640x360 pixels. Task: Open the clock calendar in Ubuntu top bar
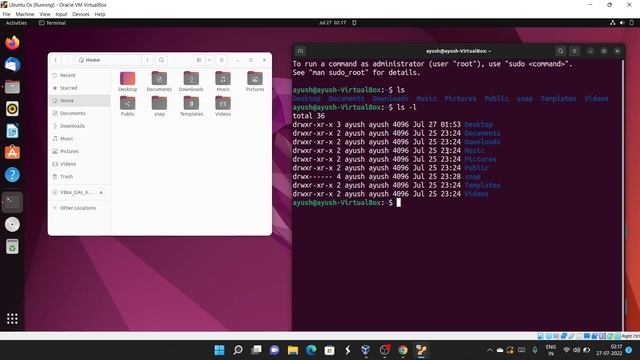pyautogui.click(x=332, y=23)
